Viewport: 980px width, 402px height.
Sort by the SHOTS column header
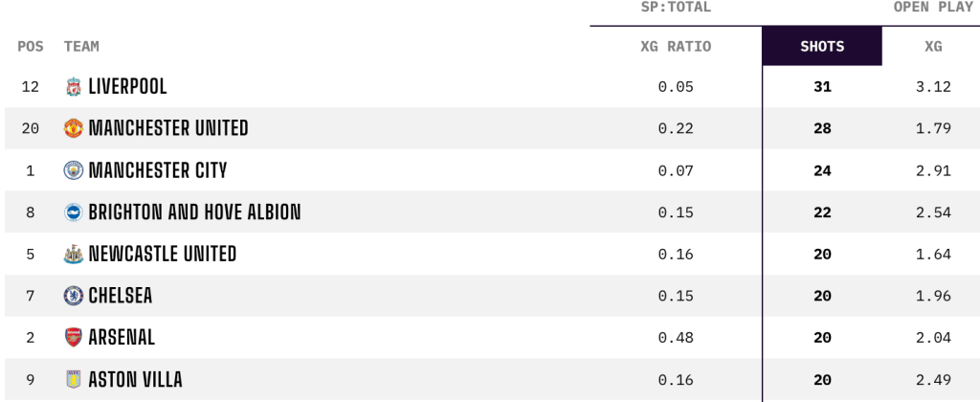coord(822,46)
